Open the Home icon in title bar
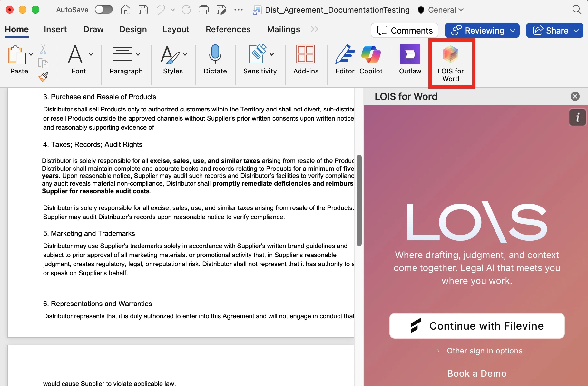 125,10
